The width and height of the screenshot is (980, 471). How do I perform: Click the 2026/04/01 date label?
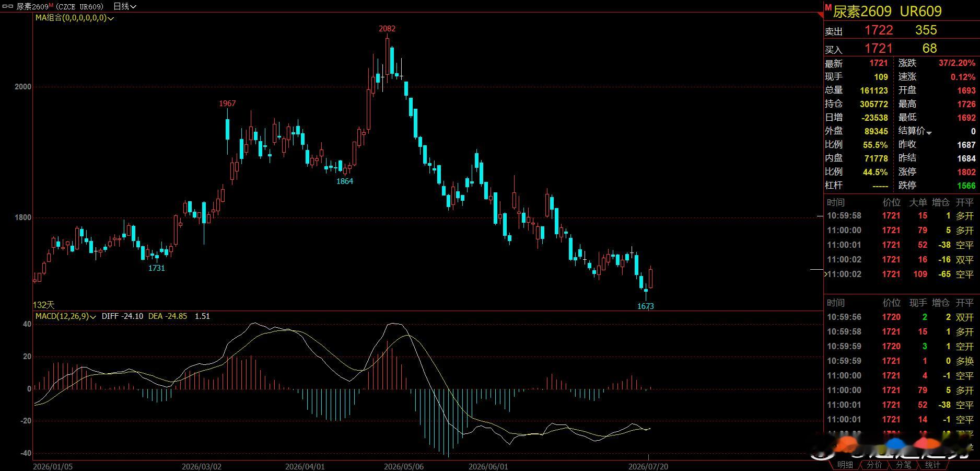[x=305, y=466]
